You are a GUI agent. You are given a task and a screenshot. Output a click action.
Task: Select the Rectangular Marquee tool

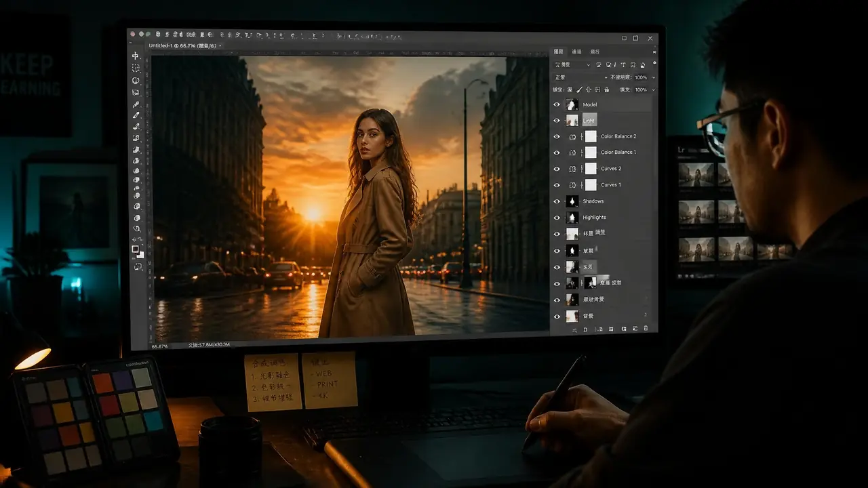click(136, 68)
